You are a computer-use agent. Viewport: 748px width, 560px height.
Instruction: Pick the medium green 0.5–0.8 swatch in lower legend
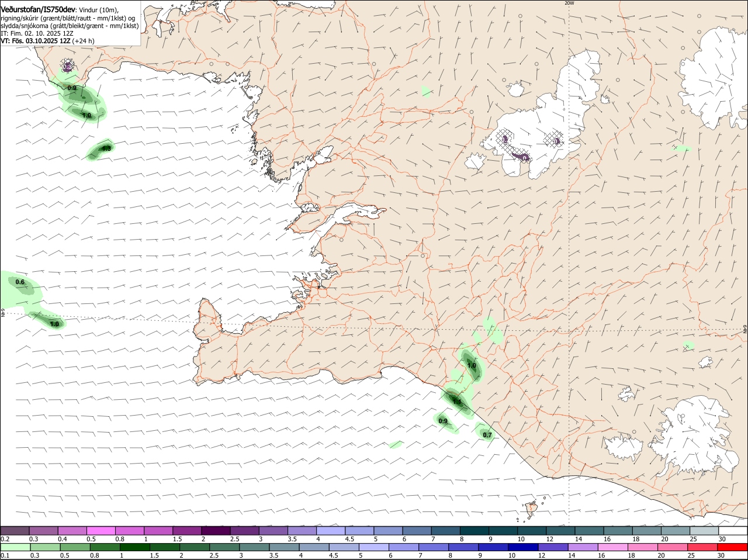(x=76, y=547)
